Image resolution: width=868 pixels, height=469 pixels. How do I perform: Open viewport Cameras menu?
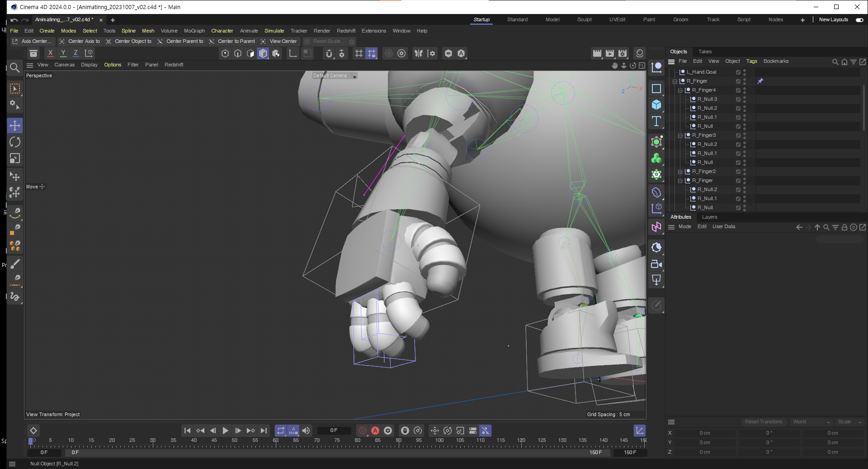[64, 65]
